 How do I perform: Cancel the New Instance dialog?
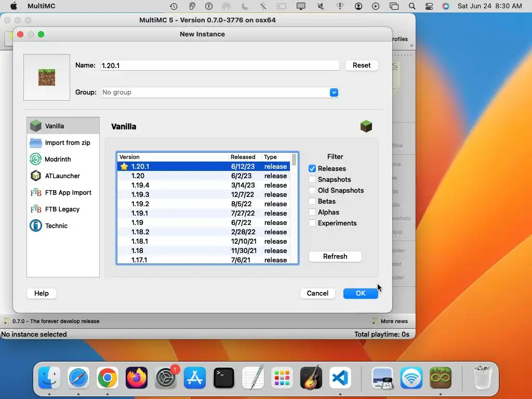point(317,294)
